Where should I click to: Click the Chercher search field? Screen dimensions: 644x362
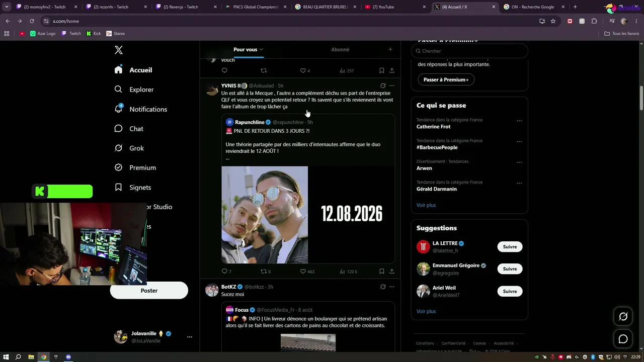469,51
